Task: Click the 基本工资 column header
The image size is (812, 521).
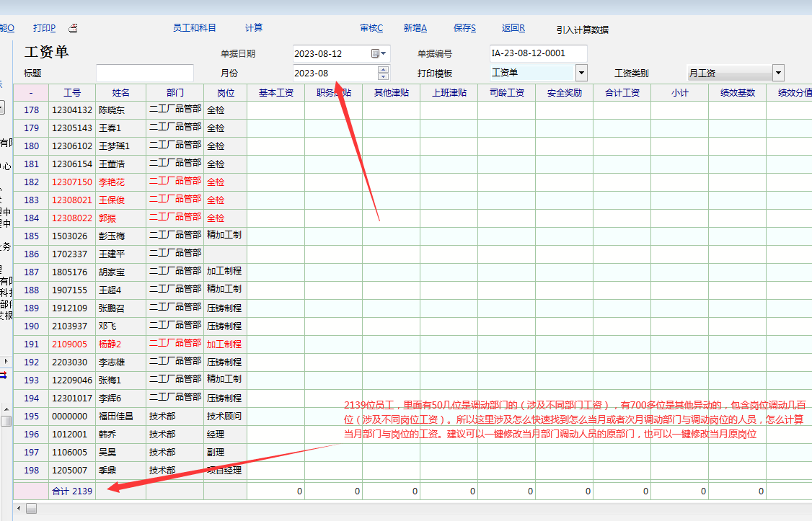Action: [275, 92]
